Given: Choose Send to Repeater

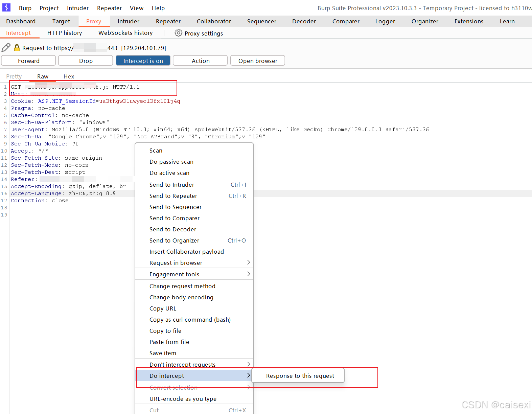Looking at the screenshot, I should click(194, 196).
